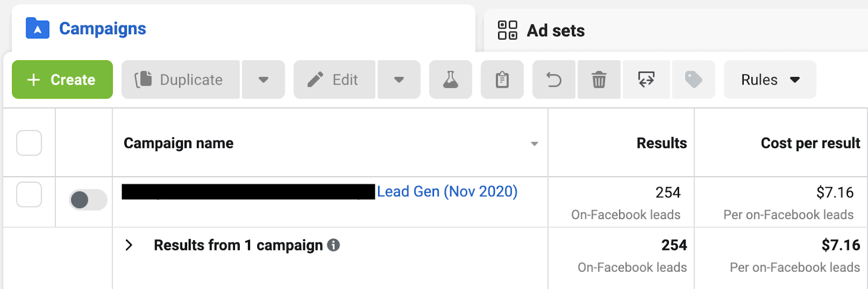
Task: Check the select-all campaigns header checkbox
Action: [x=29, y=143]
